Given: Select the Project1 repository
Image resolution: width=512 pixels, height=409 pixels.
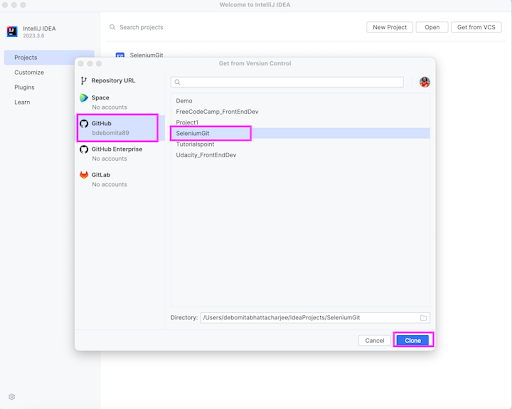Looking at the screenshot, I should click(x=300, y=122).
